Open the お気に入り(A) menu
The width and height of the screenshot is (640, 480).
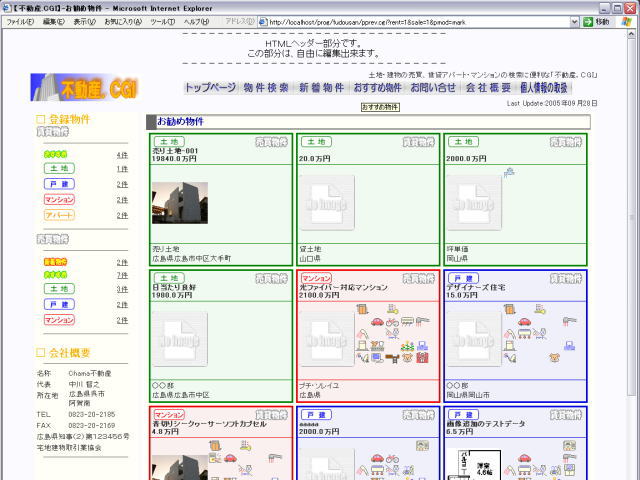coord(122,21)
